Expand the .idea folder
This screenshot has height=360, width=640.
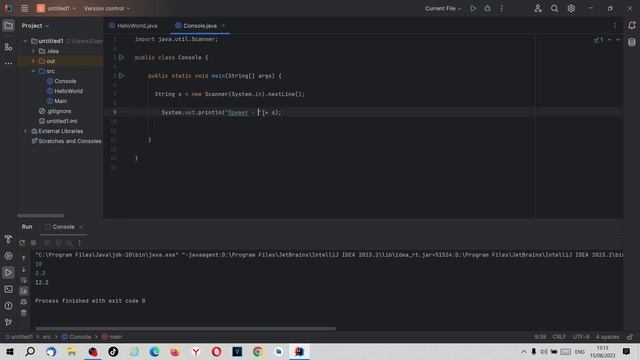[33, 51]
